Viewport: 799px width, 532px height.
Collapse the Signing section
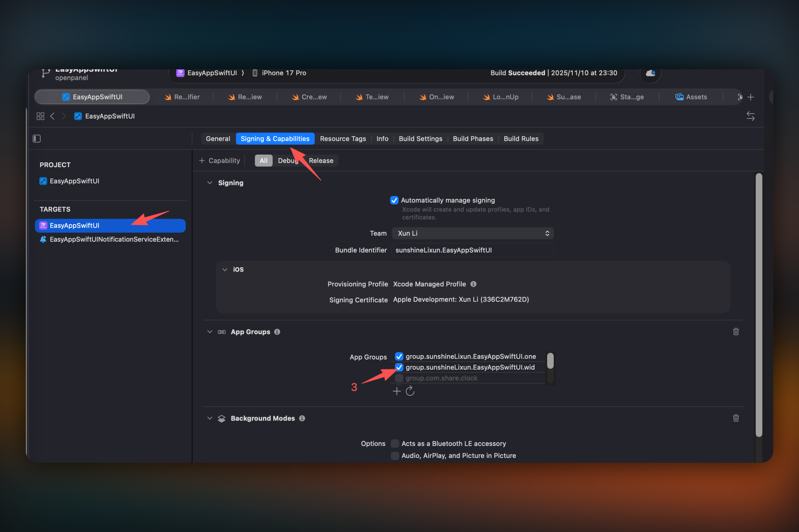(210, 182)
